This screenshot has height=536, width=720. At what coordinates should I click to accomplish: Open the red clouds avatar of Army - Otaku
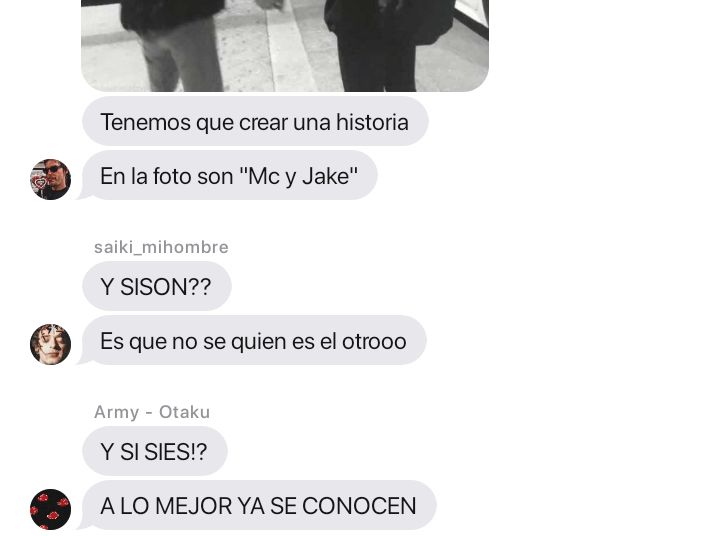[x=51, y=509]
